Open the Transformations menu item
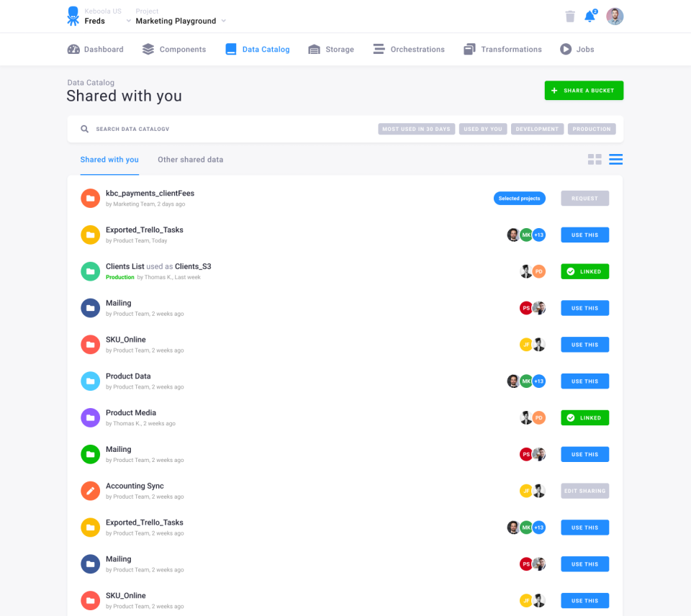Screen dimensions: 691x616 click(502, 50)
